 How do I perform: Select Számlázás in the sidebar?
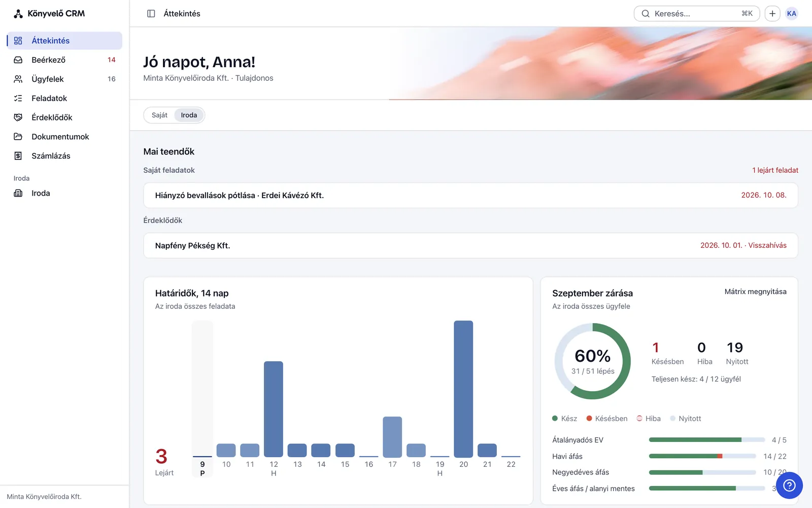click(x=64, y=156)
